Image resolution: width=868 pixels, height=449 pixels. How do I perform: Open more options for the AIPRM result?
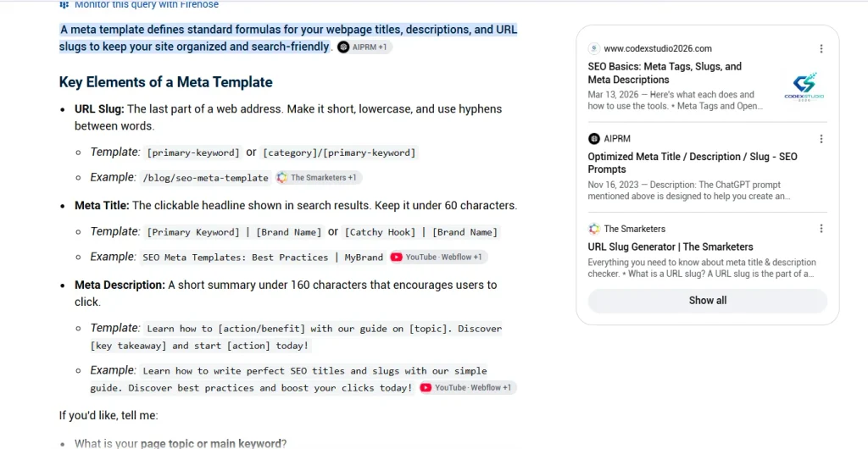[x=821, y=139]
